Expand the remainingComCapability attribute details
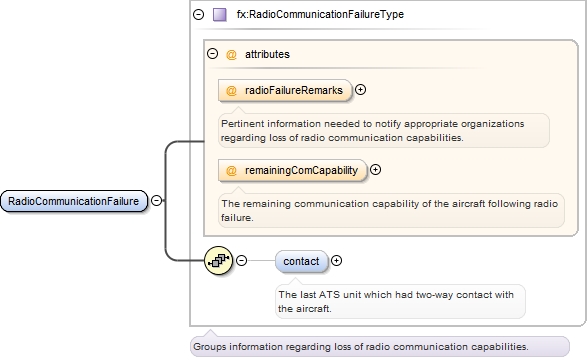588x360 pixels. pyautogui.click(x=375, y=170)
